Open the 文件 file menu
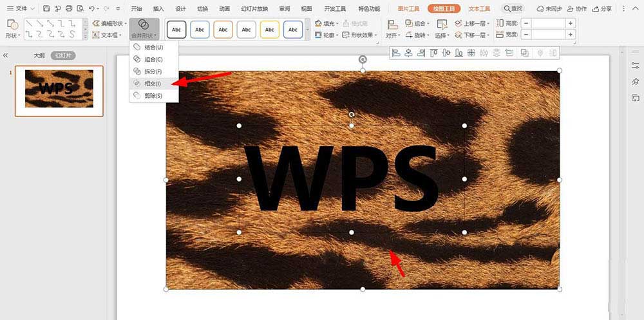This screenshot has width=644, height=320. (x=21, y=8)
